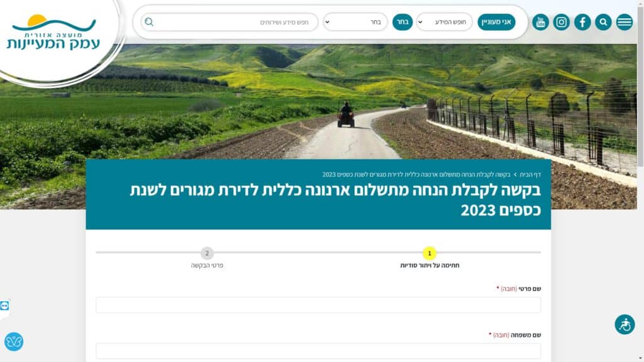Screen dimensions: 644x362
Task: Click the blue butterfly widget icon
Action: pyautogui.click(x=14, y=341)
